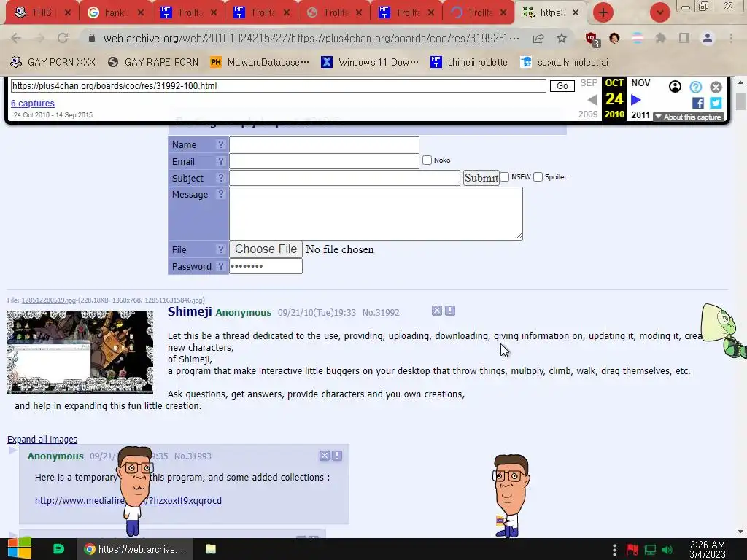Screen dimensions: 747x560
Task: Click the Submit button
Action: point(481,178)
